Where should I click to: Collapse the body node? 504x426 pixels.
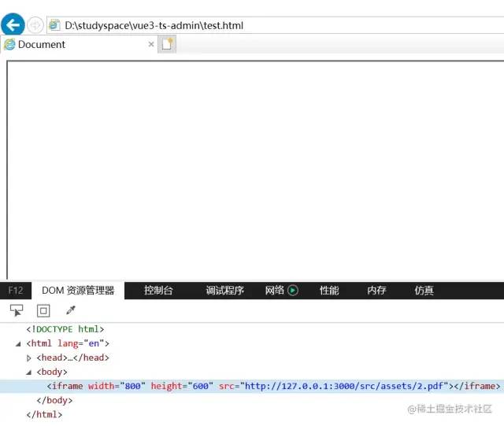pos(28,372)
